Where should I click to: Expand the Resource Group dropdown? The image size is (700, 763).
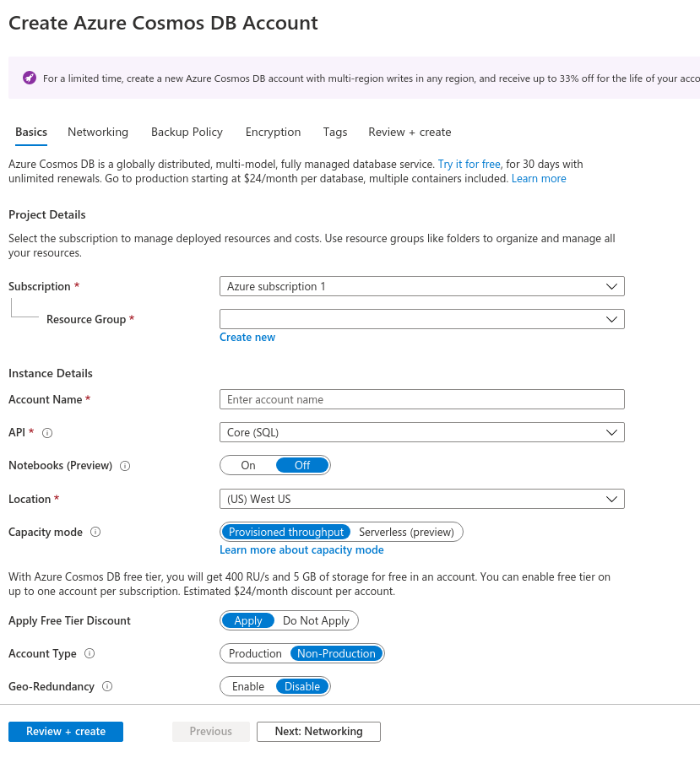[421, 319]
